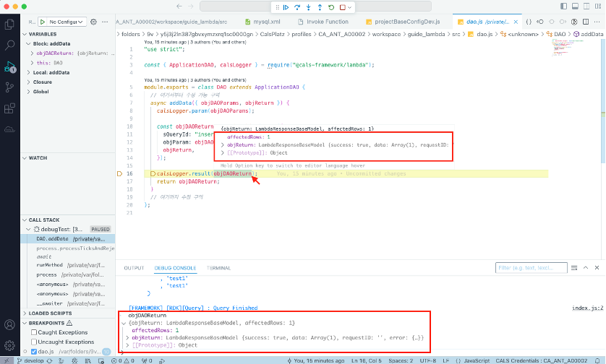Open the DEBUG CONSOLE panel tab
Image resolution: width=606 pixels, height=364 pixels.
[x=175, y=268]
